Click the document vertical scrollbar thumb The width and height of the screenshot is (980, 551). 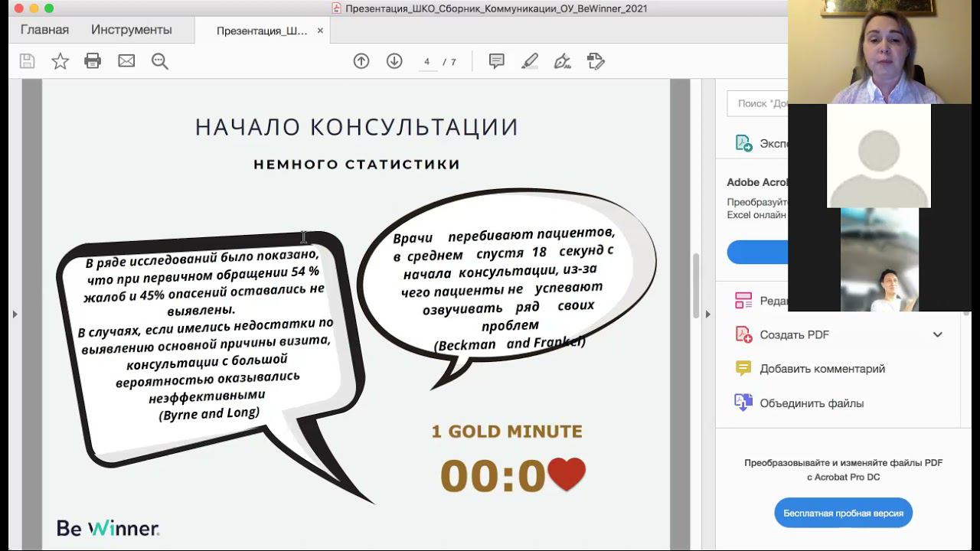click(696, 285)
